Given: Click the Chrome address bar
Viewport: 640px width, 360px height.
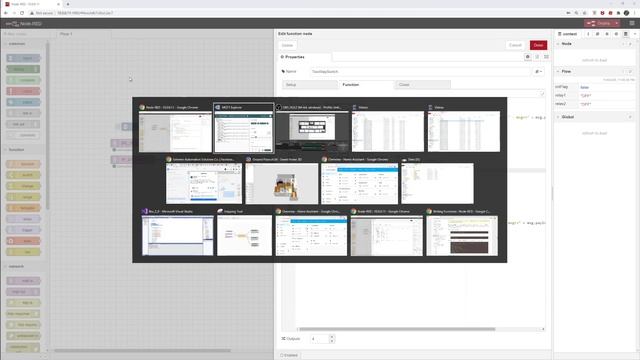Looking at the screenshot, I should (294, 13).
